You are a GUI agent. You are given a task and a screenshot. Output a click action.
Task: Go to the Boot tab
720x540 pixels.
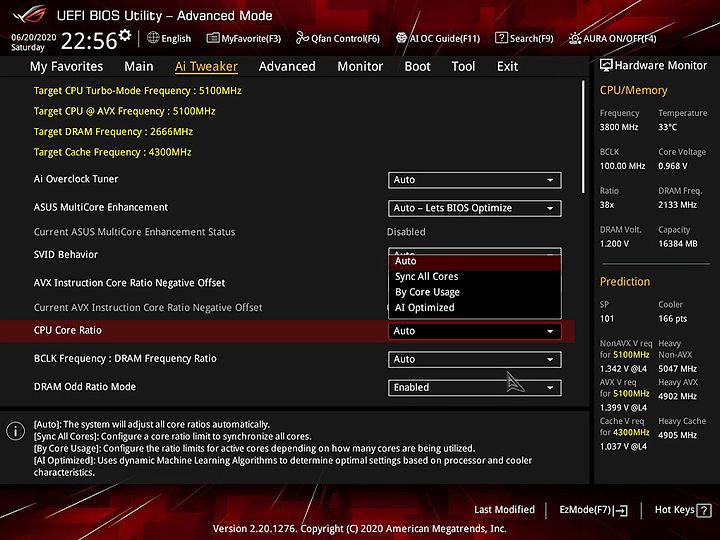417,67
